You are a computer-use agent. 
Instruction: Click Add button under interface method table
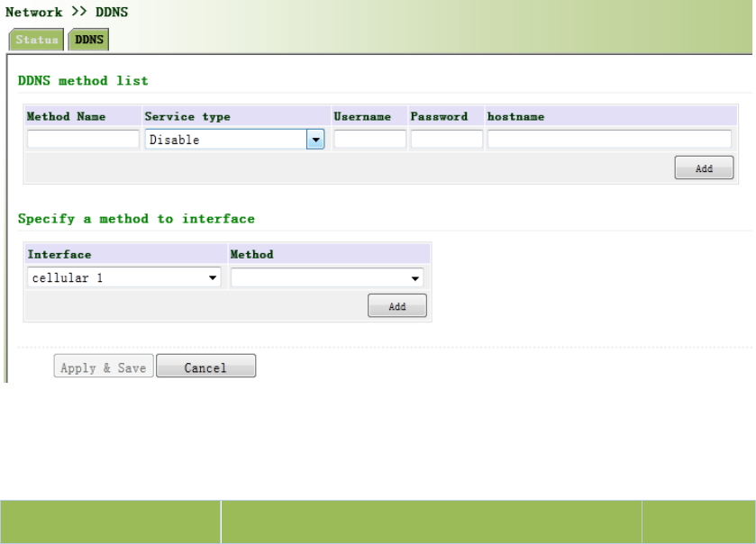396,305
